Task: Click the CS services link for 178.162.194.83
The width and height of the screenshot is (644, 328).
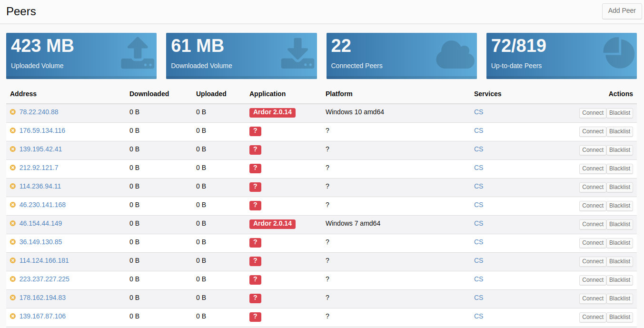Action: [x=478, y=298]
